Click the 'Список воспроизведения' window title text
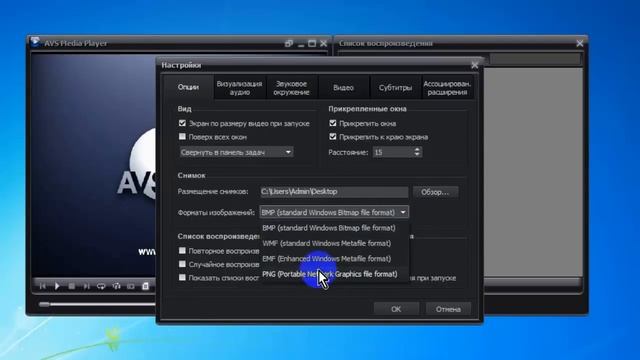640x360 pixels. coord(386,43)
